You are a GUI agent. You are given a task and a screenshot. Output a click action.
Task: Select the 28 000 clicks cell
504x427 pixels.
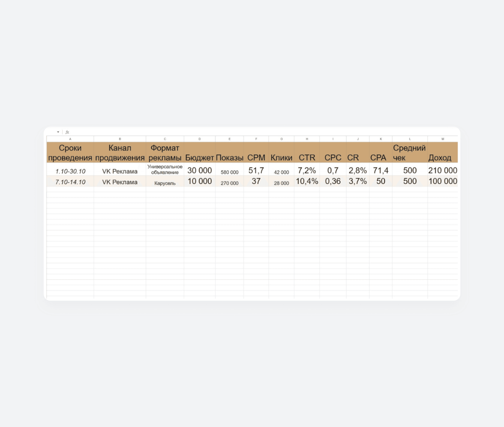pyautogui.click(x=282, y=181)
